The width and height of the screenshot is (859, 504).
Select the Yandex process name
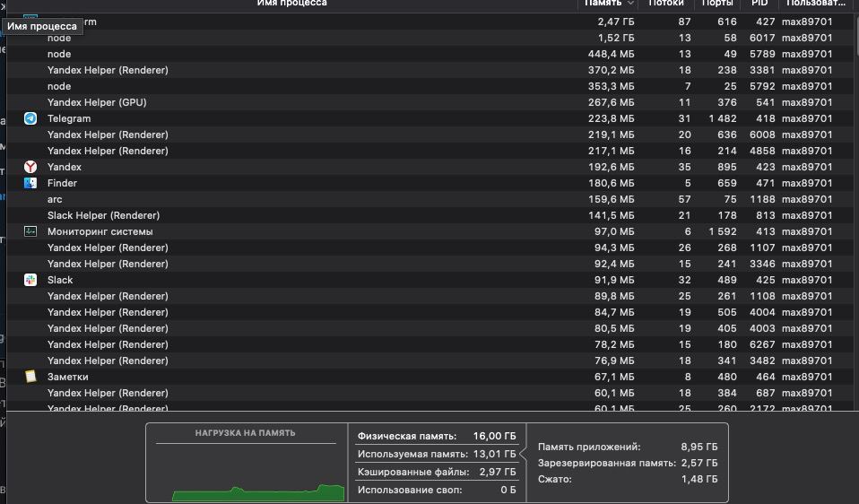(64, 167)
